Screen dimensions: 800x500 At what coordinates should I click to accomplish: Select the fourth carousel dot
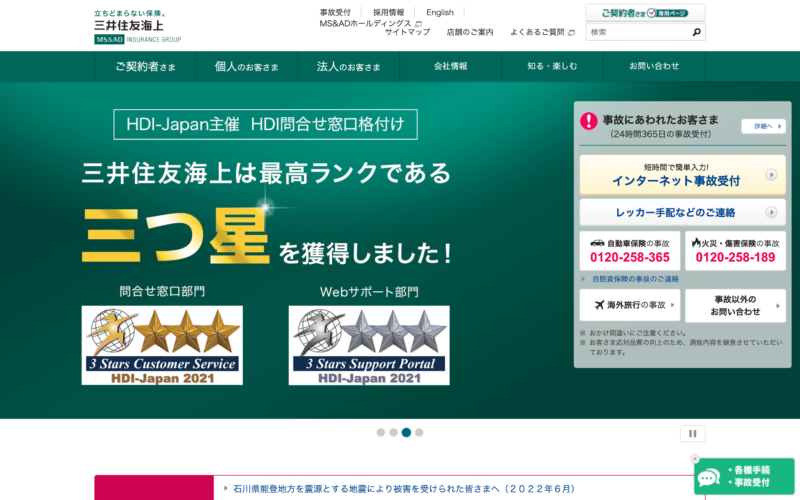coord(419,433)
